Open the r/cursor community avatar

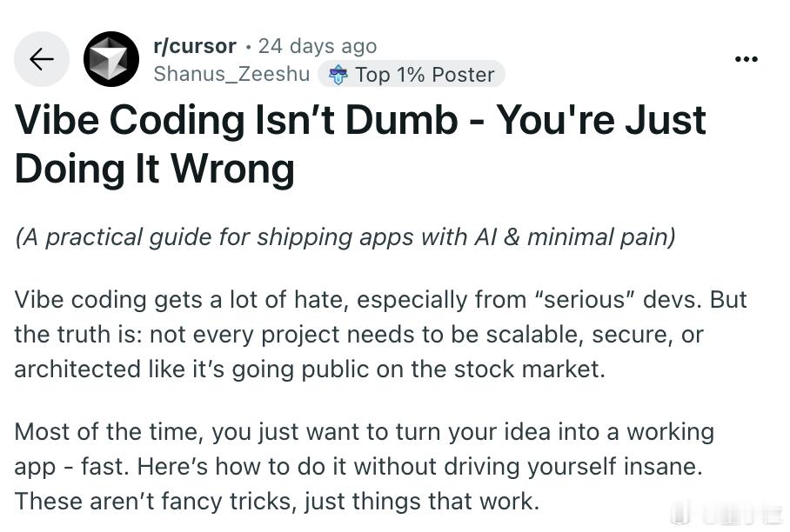coord(111,59)
